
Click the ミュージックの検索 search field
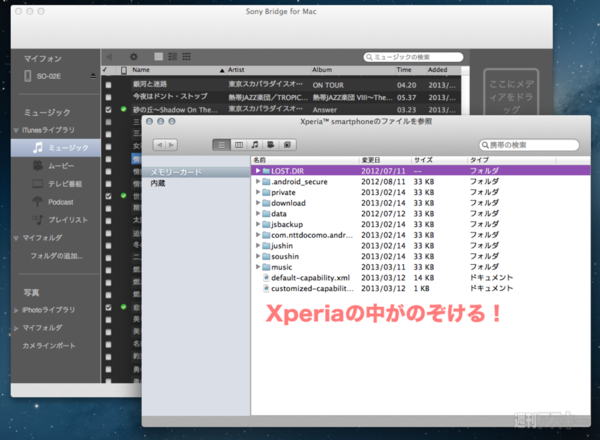click(x=413, y=57)
